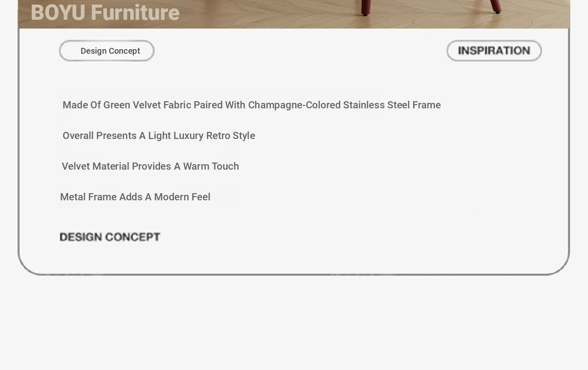Select the Overall Presents A Light Luxury line
The image size is (588, 370).
pyautogui.click(x=159, y=136)
